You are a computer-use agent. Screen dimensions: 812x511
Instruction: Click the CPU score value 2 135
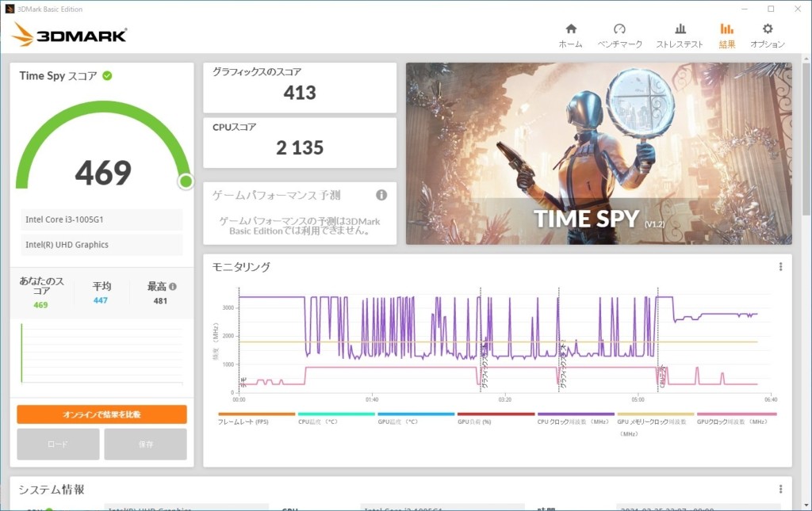pos(300,148)
